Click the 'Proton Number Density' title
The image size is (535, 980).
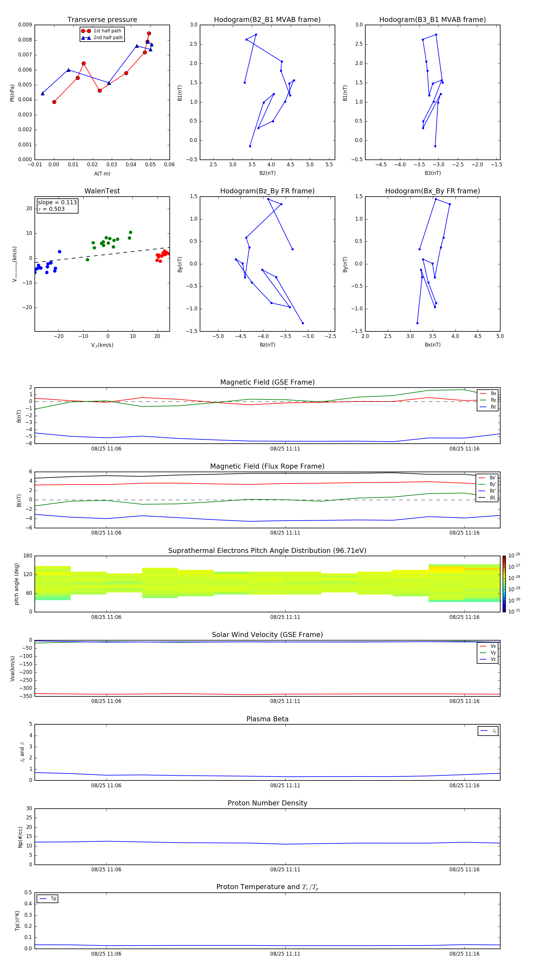267,803
